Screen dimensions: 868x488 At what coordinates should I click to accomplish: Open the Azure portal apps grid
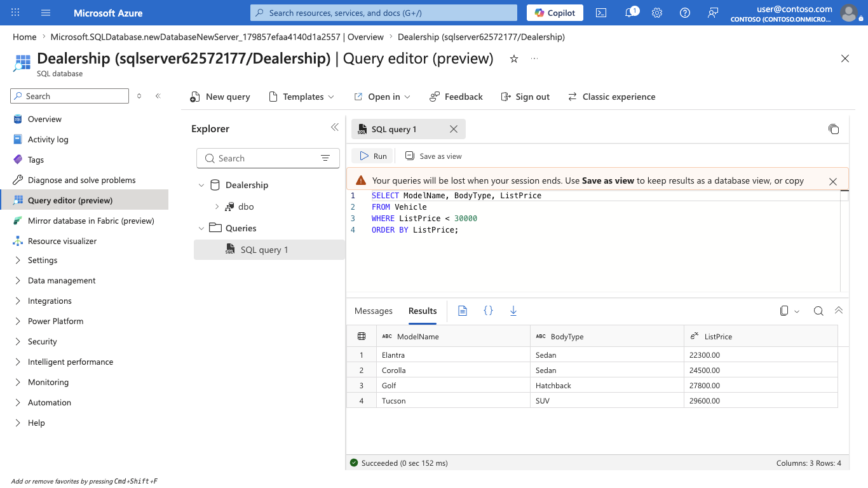15,13
